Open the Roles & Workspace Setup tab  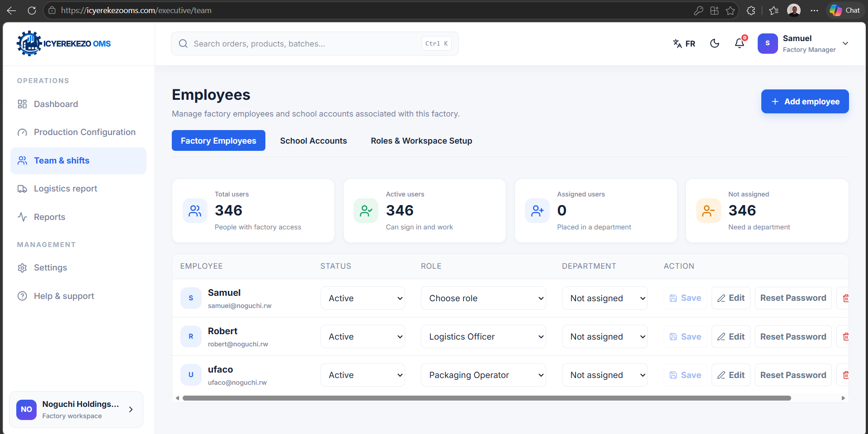[421, 140]
